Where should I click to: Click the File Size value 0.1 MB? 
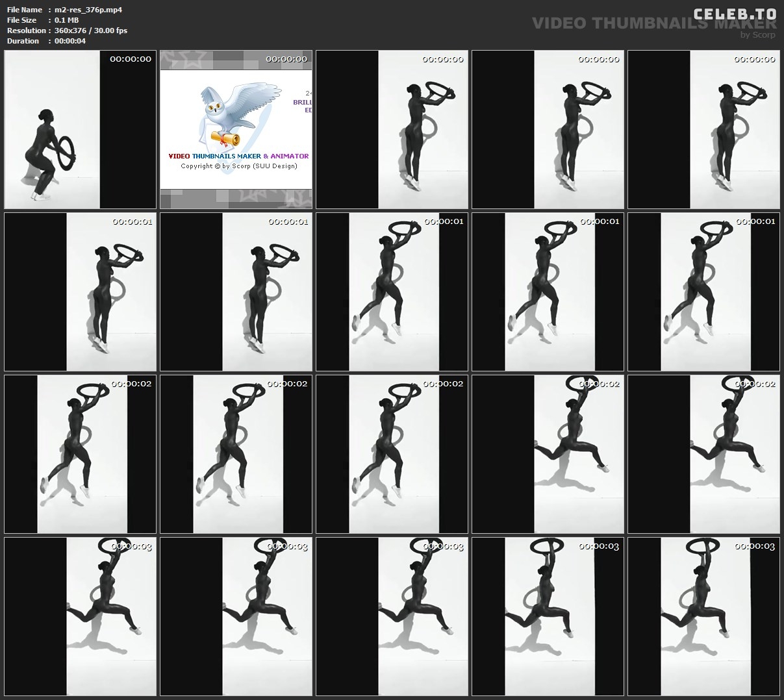67,20
